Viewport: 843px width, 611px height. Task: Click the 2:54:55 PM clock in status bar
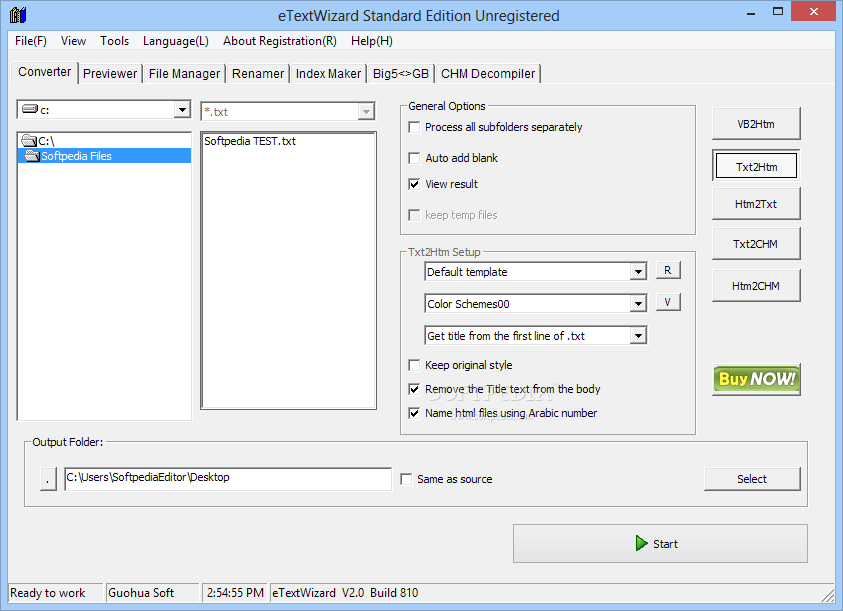coord(235,593)
